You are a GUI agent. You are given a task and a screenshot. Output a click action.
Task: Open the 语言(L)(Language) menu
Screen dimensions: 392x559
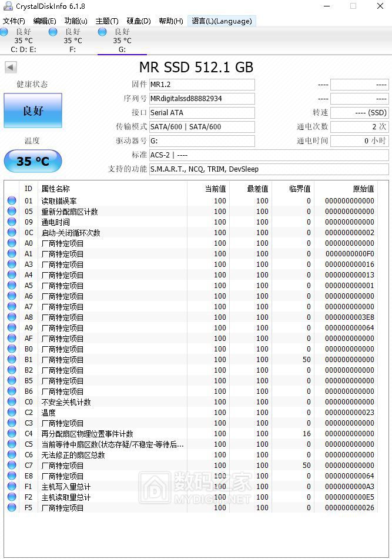coord(222,21)
